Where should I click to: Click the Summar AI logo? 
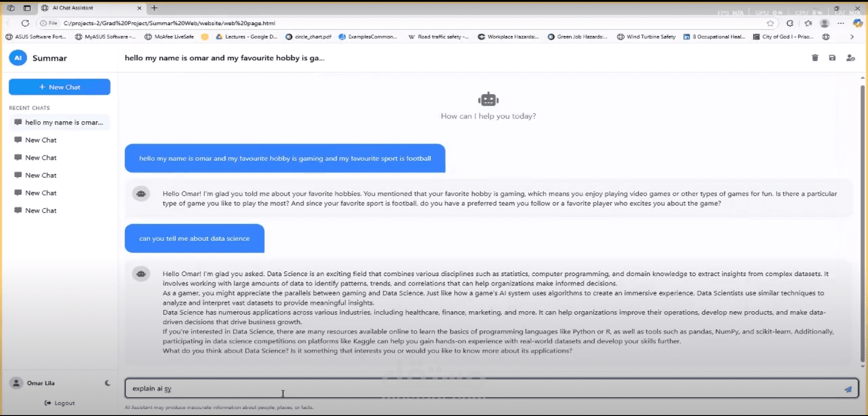point(18,58)
